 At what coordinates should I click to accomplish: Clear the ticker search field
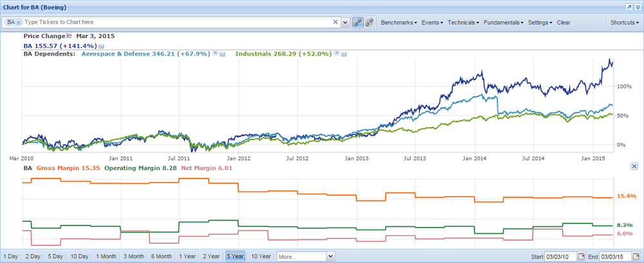pos(335,22)
